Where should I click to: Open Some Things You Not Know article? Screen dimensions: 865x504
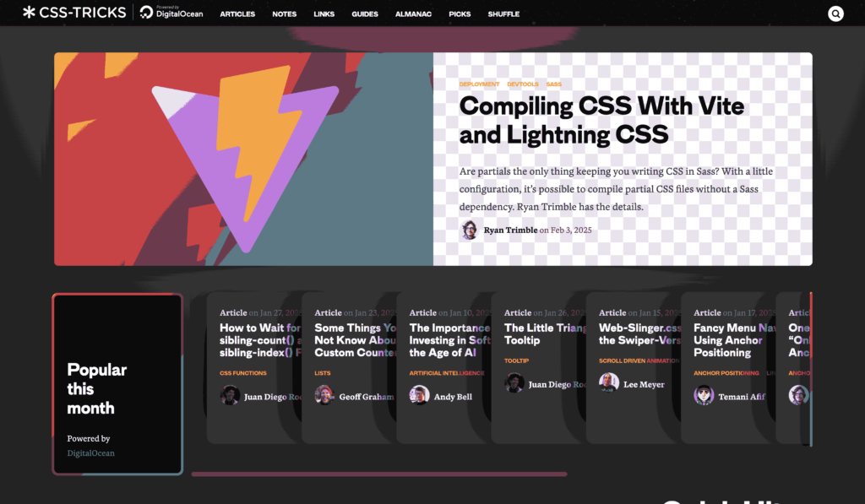[356, 340]
